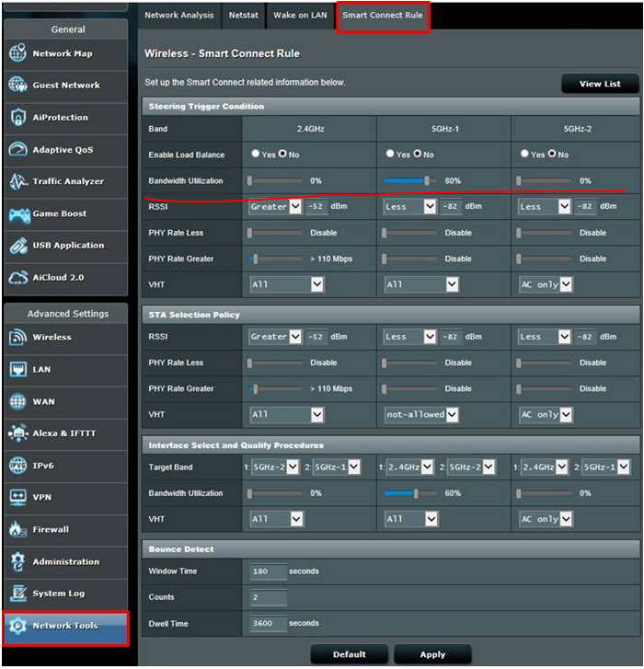The image size is (644, 669).
Task: Click STA Selection PHY Rate Less slider for 2.4GHz
Action: 275,363
